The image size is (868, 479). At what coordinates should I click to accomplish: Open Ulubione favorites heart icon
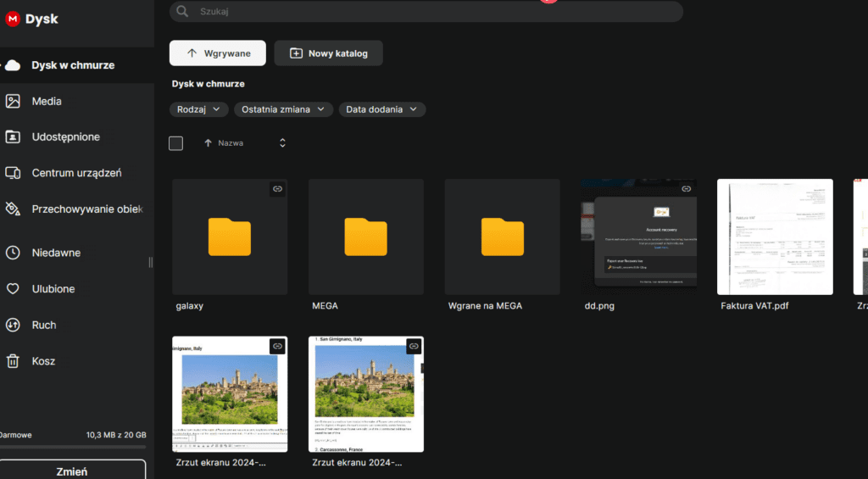(13, 289)
